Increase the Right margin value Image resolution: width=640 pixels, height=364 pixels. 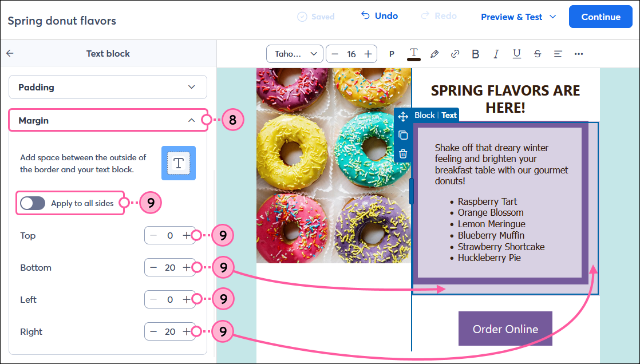(186, 332)
